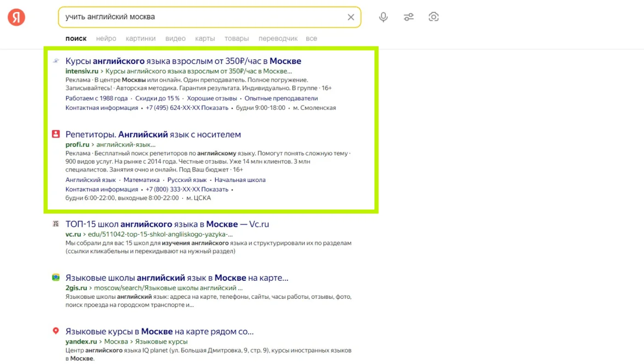Open Языковые курсы в Москве на карте result

point(160,331)
